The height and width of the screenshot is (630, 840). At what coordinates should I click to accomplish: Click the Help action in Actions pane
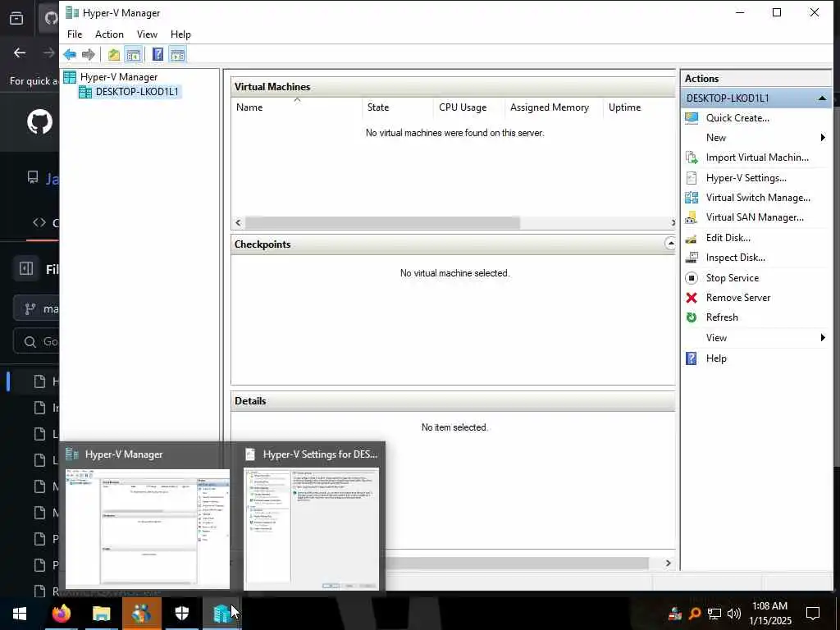click(715, 358)
